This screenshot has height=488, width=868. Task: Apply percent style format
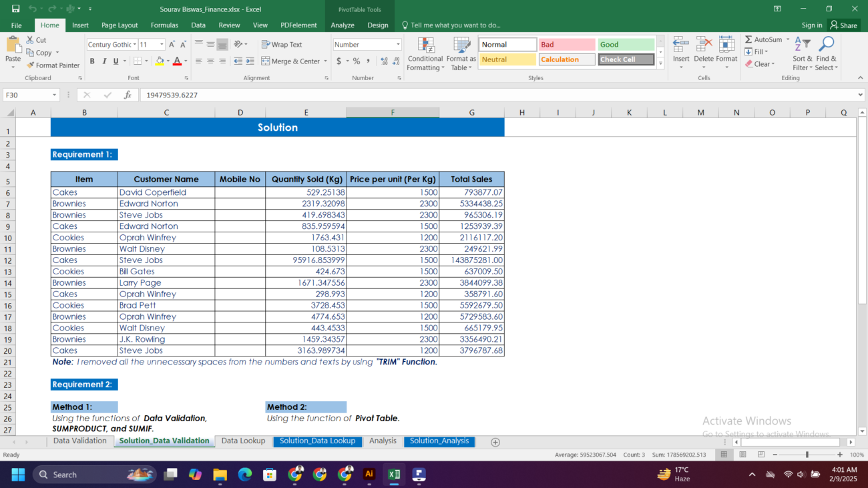pyautogui.click(x=357, y=61)
